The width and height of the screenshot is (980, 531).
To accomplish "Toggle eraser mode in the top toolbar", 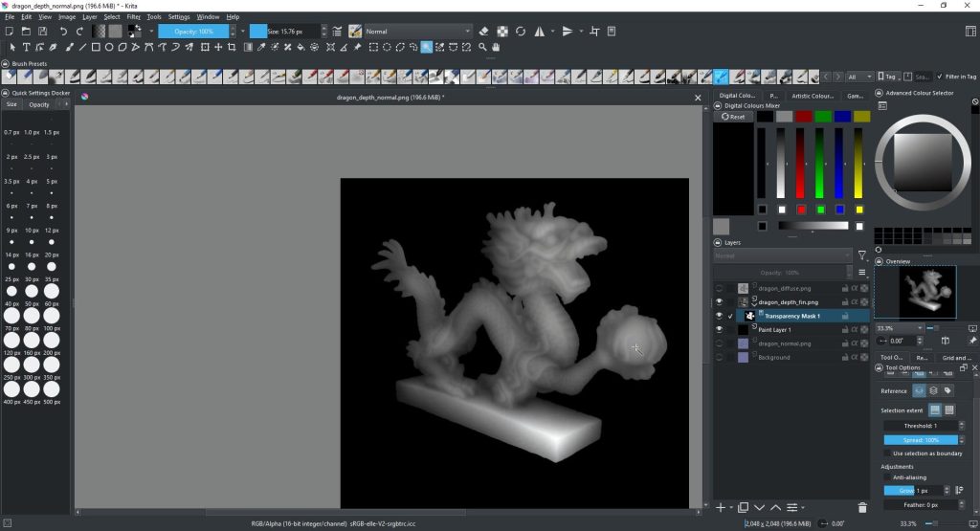I will tap(483, 31).
